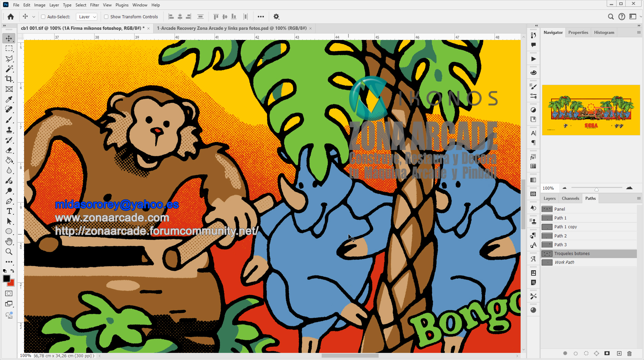The width and height of the screenshot is (644, 360).
Task: Switch to the Layers tab
Action: pyautogui.click(x=550, y=198)
